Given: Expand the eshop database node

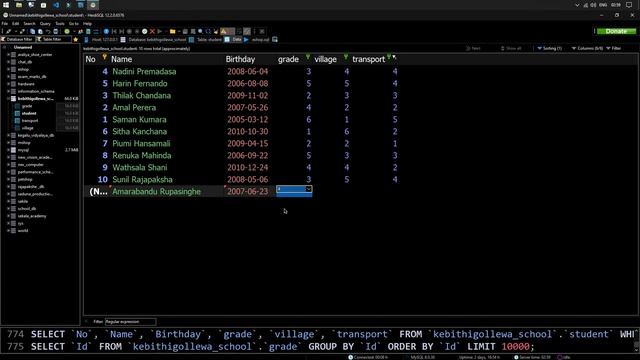Looking at the screenshot, I should click(x=8, y=69).
